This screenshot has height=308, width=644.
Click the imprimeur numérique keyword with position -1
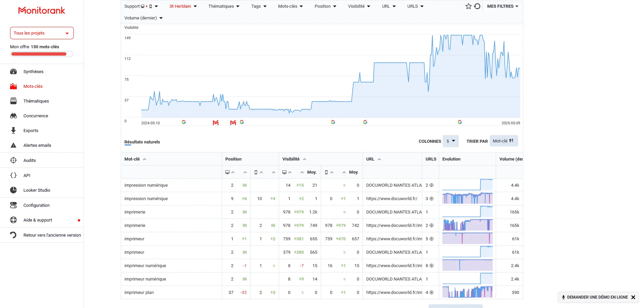click(x=145, y=265)
